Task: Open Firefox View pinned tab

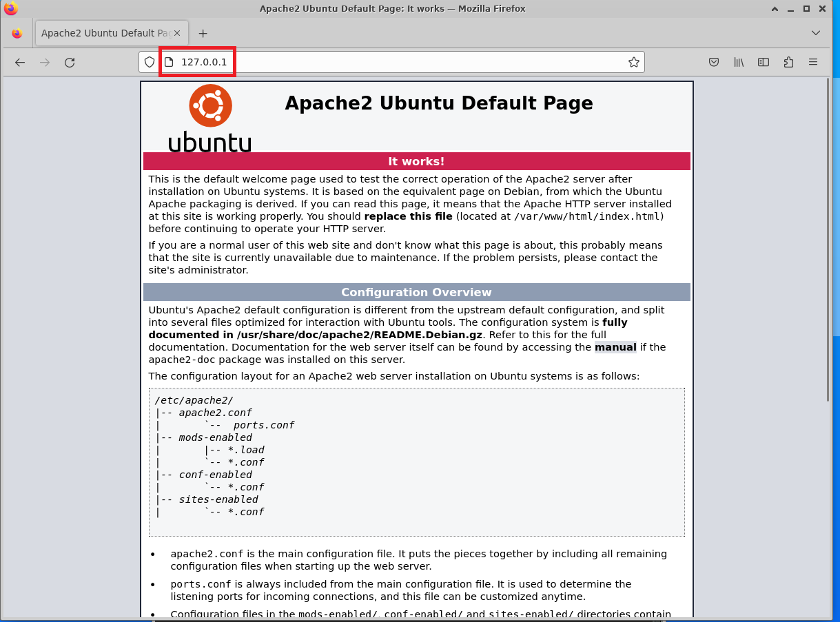Action: point(17,33)
